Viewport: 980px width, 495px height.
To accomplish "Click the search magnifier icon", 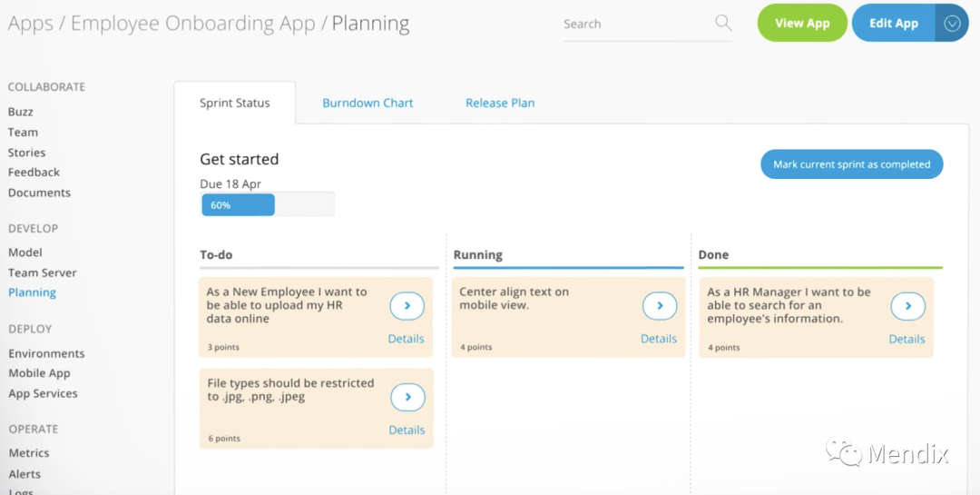I will click(722, 24).
